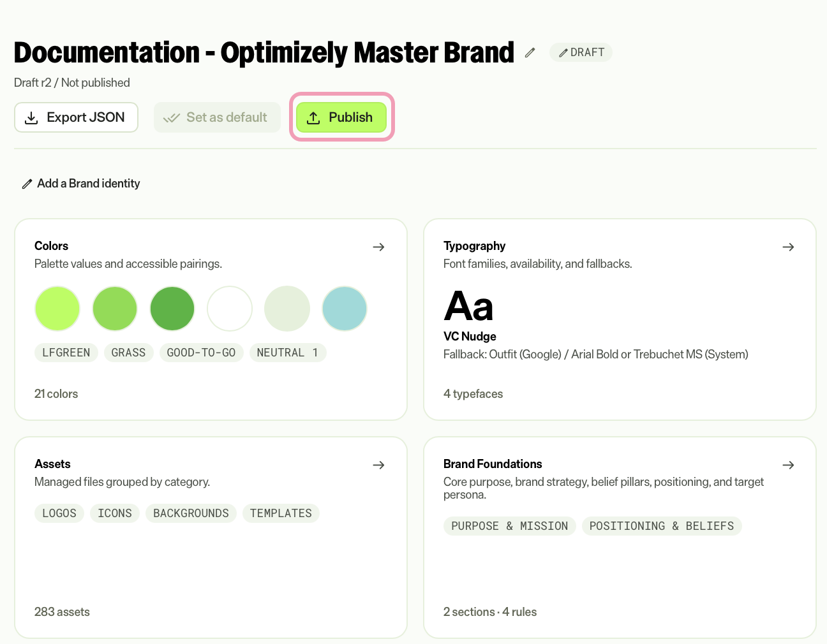Click the Assets card heading
The width and height of the screenshot is (827, 644).
tap(52, 464)
